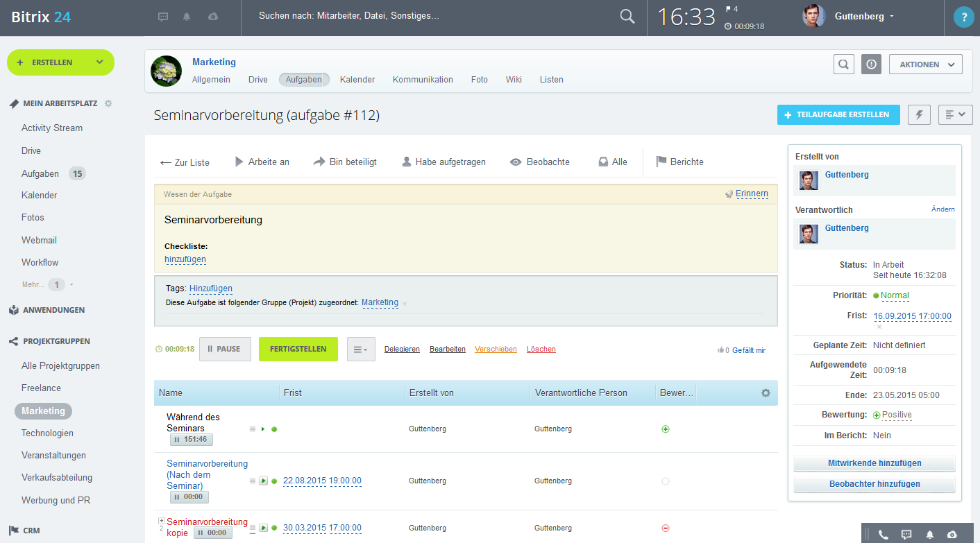Click Marketing group search icon

coord(843,64)
